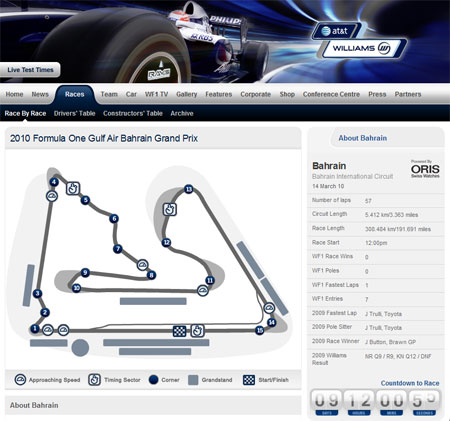Go to WF1 TV section
This screenshot has height=421, width=450.
tap(156, 94)
